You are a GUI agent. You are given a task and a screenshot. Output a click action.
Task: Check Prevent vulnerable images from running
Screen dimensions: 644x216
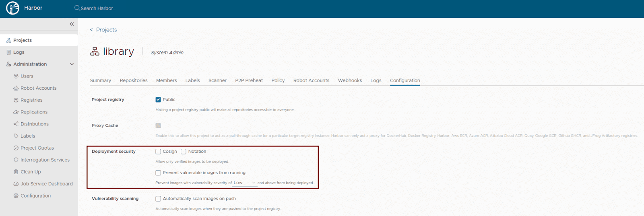tap(158, 173)
